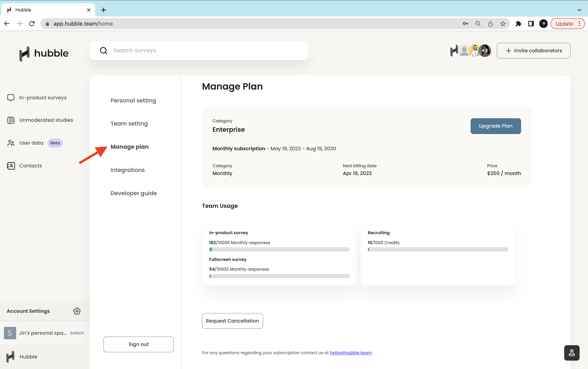Click the Hubble team logo at sidebar bottom
Image resolution: width=588 pixels, height=369 pixels.
click(x=10, y=357)
